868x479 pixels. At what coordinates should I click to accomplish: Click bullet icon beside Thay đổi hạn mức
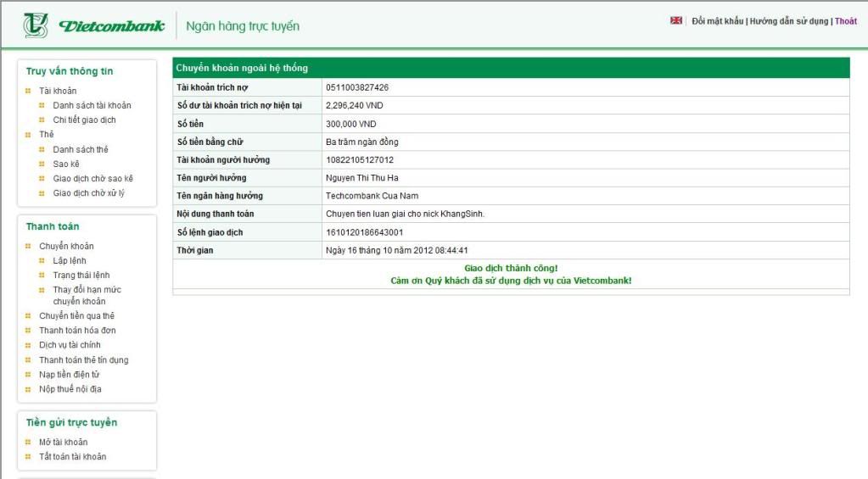coord(42,290)
